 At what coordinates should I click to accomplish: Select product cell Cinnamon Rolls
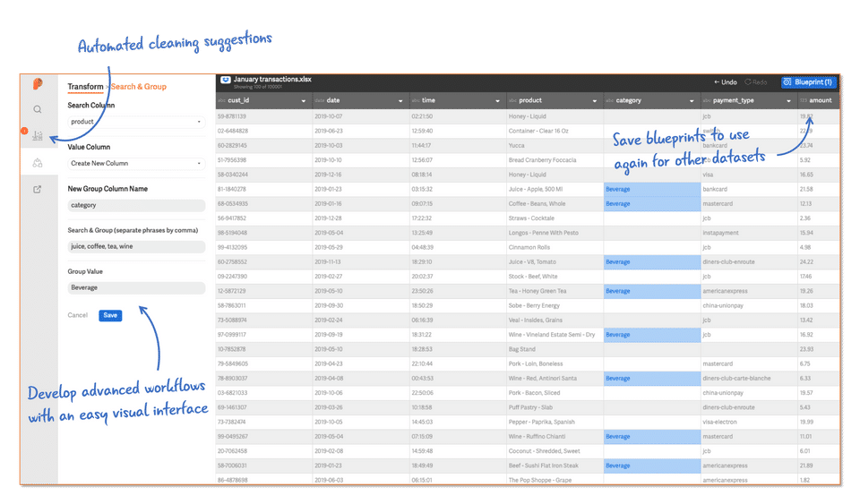(x=555, y=248)
